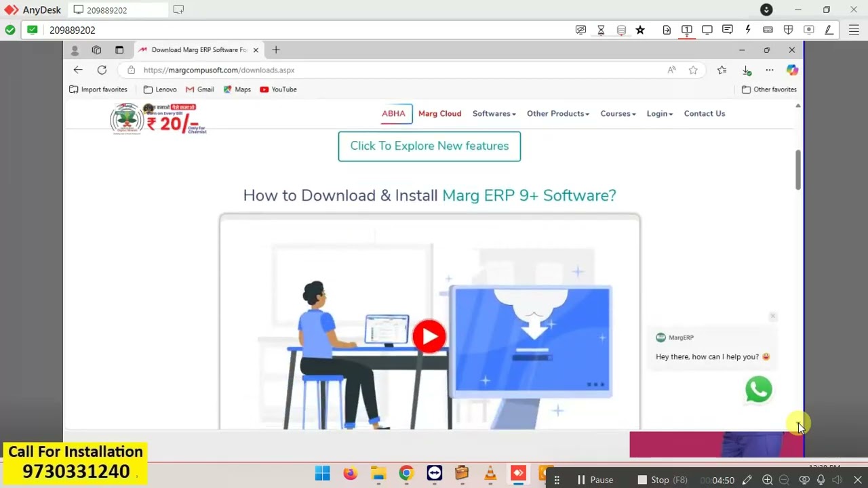Select display 1 monitor icon in AnyDesk toolbar

pyautogui.click(x=687, y=30)
